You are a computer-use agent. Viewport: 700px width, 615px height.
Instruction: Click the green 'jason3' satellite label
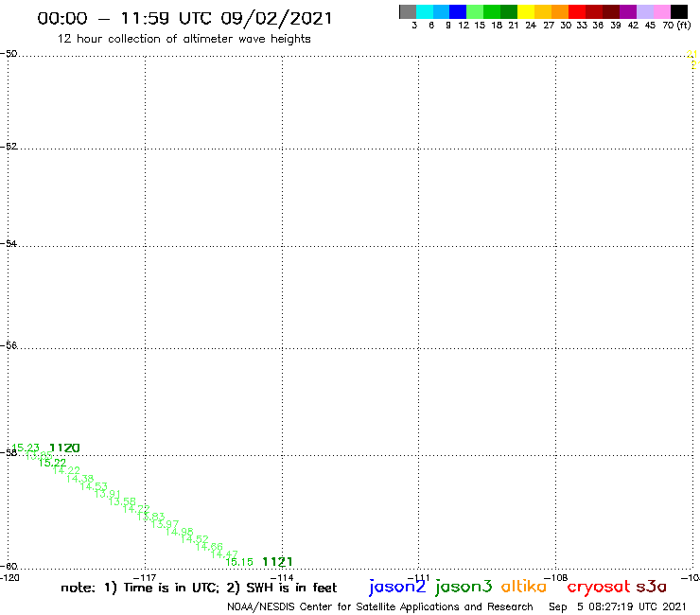pyautogui.click(x=464, y=587)
